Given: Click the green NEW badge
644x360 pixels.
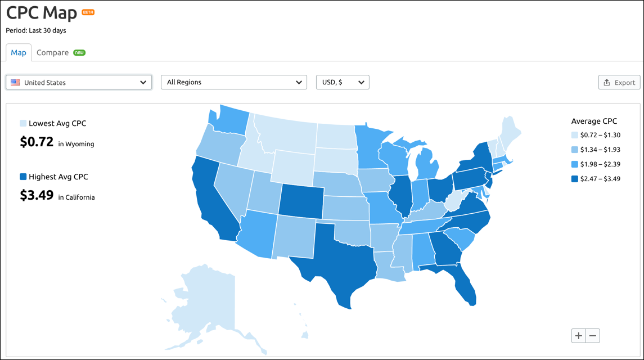Looking at the screenshot, I should pyautogui.click(x=79, y=53).
